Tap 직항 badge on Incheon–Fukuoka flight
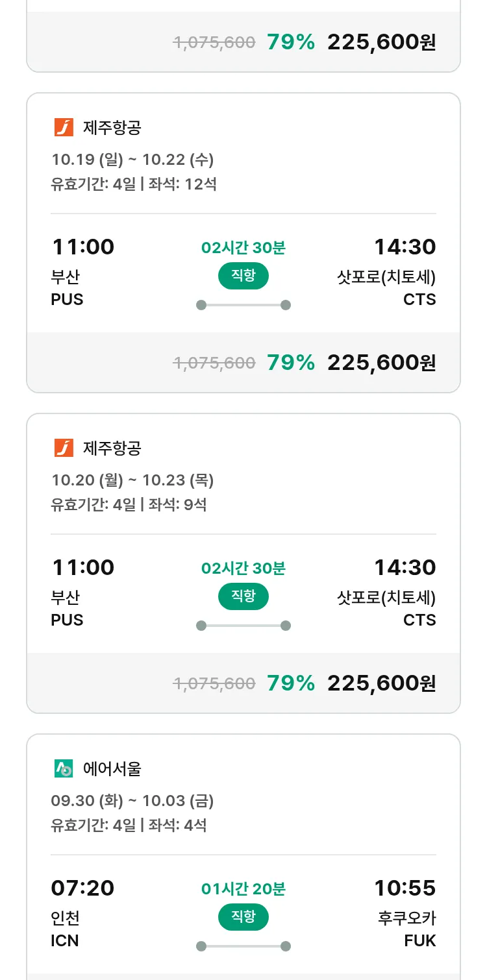 [243, 917]
